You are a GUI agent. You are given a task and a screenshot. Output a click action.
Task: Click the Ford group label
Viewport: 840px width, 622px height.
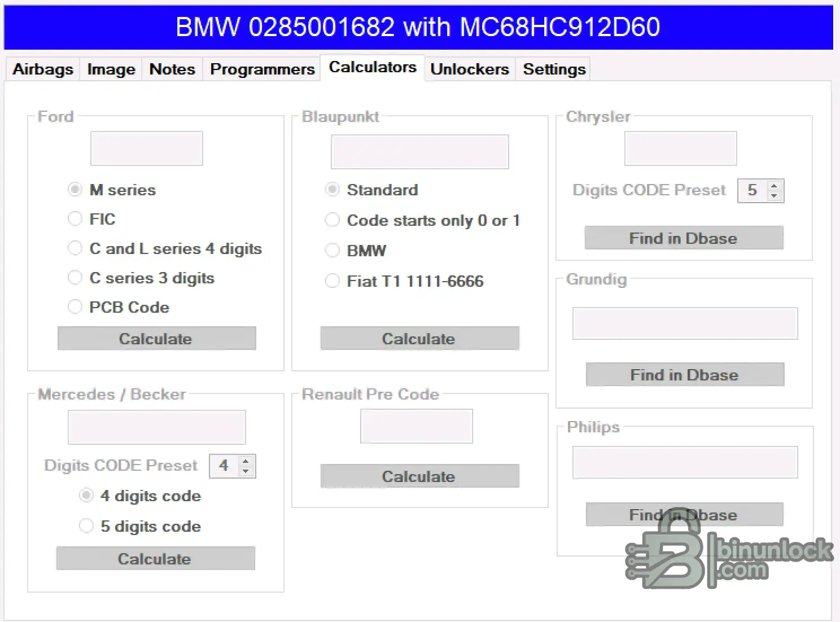pos(55,116)
